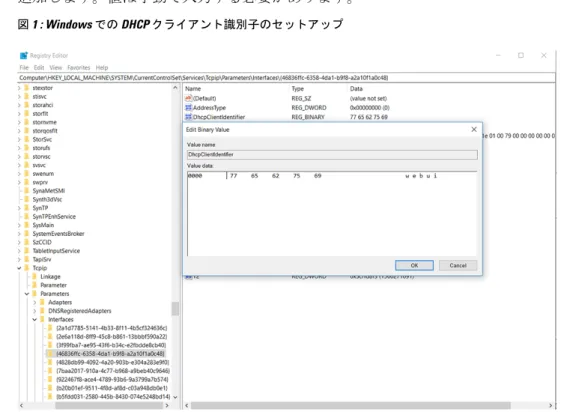Image resolution: width=567 pixels, height=412 pixels.
Task: Click the '77 65 62 75 69' data cell
Action: (x=368, y=117)
